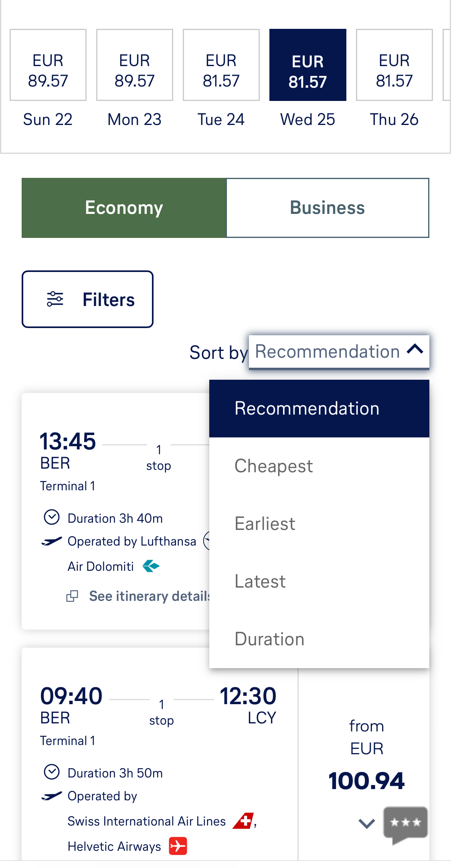Click the Filters sliders icon

55,299
